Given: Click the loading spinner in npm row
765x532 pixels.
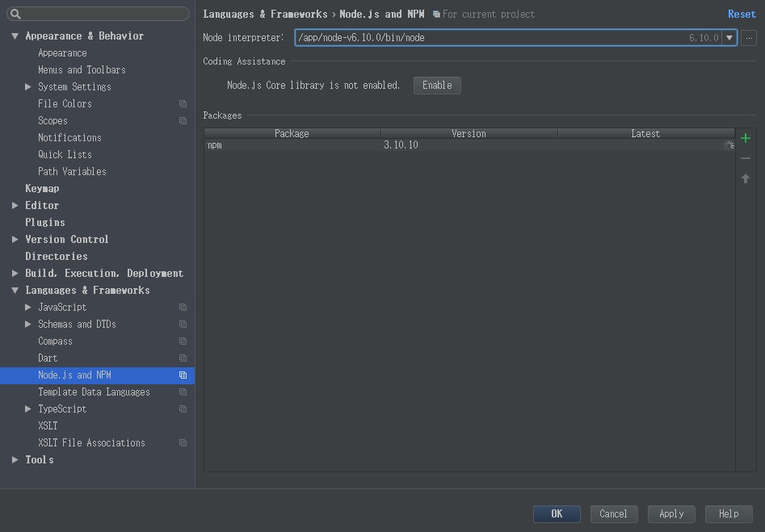Looking at the screenshot, I should pyautogui.click(x=729, y=145).
